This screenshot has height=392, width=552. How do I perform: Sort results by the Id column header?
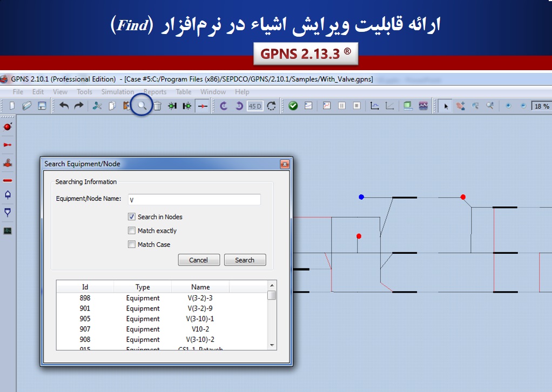[x=85, y=287]
